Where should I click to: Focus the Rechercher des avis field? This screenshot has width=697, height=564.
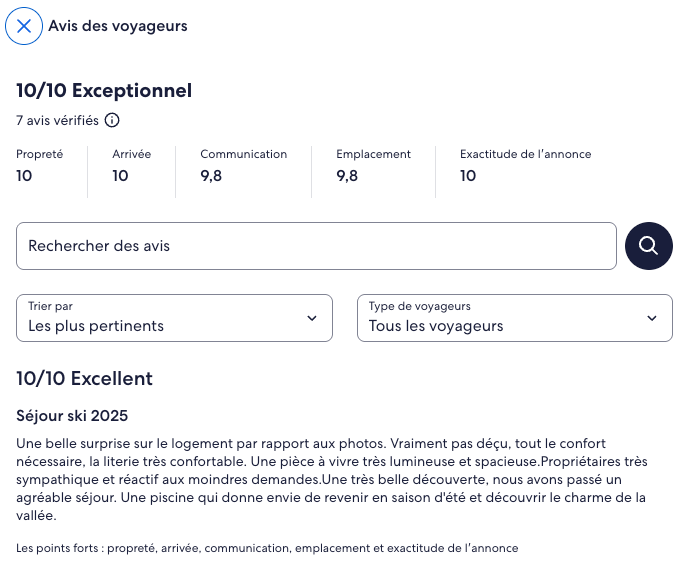pyautogui.click(x=316, y=246)
